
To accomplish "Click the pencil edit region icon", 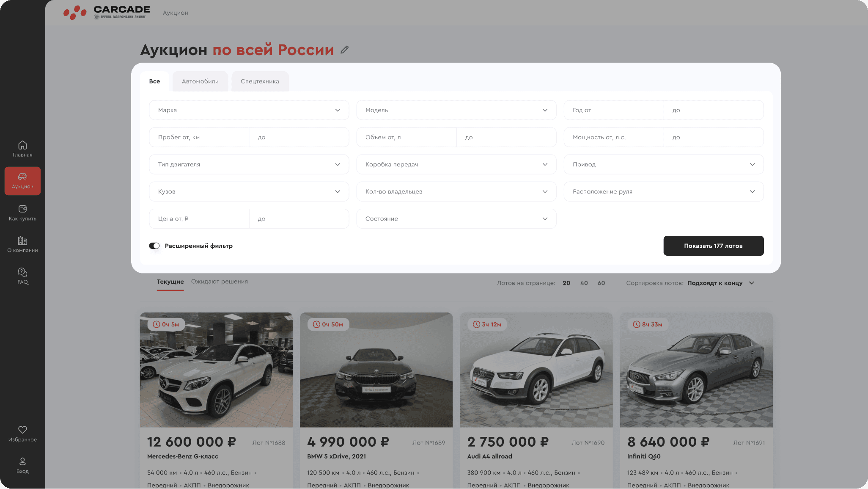I will [345, 50].
